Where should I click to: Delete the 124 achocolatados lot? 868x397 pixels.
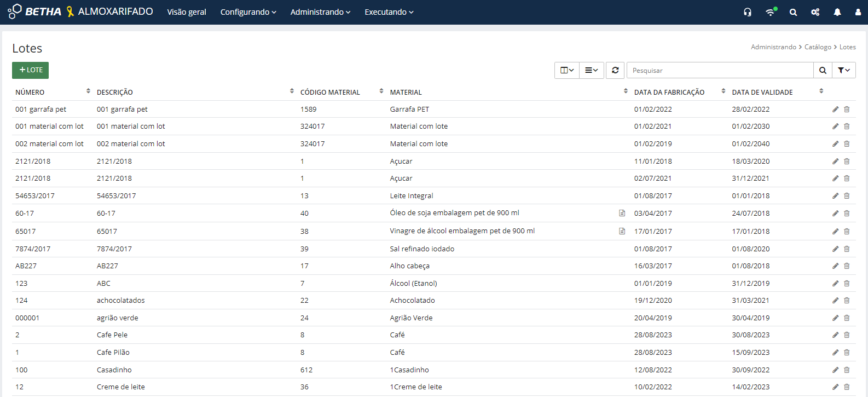coord(847,301)
